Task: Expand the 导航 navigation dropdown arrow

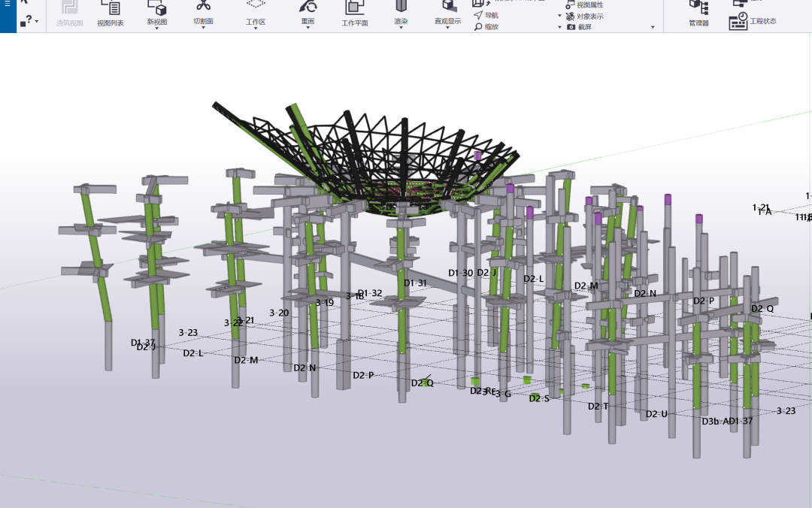Action: pos(559,16)
